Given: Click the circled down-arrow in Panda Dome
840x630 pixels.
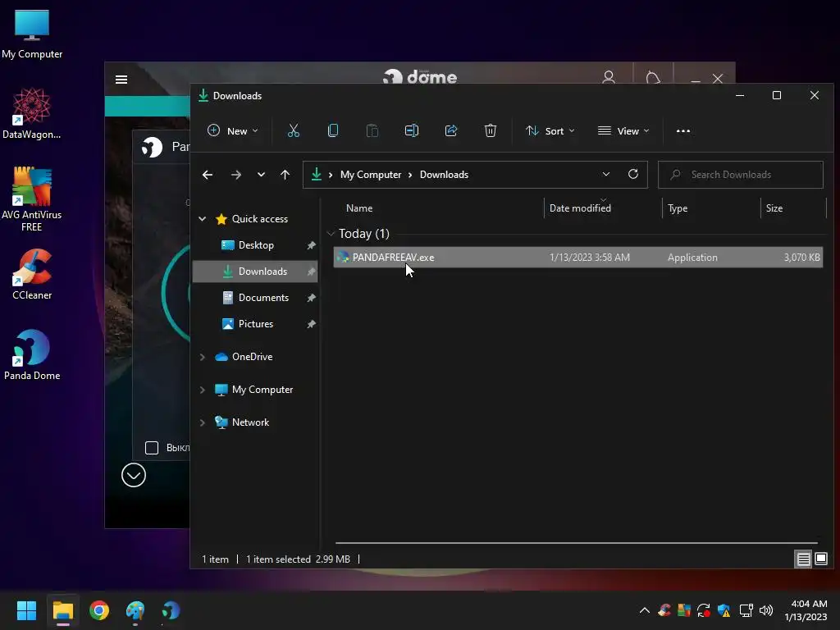Looking at the screenshot, I should coord(134,475).
